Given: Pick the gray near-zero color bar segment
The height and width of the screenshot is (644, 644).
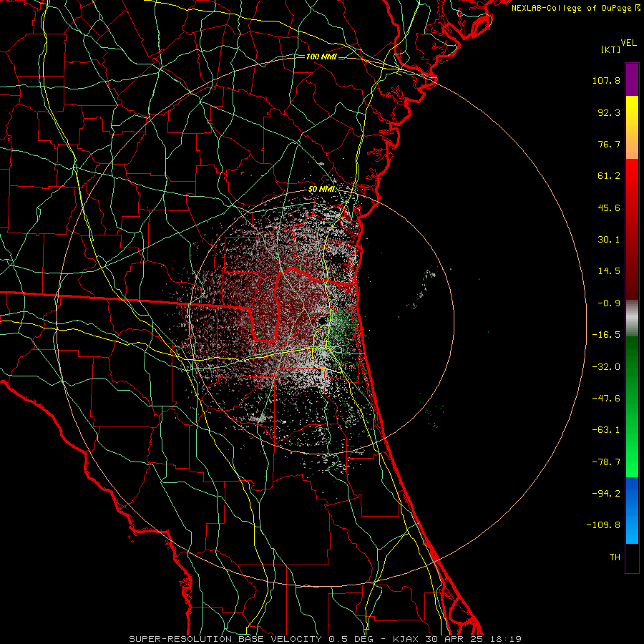Looking at the screenshot, I should click(x=632, y=318).
